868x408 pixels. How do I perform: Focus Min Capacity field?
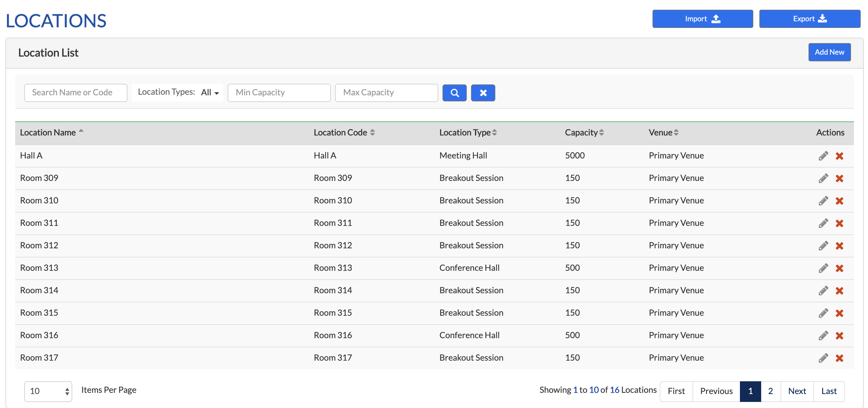pyautogui.click(x=279, y=93)
